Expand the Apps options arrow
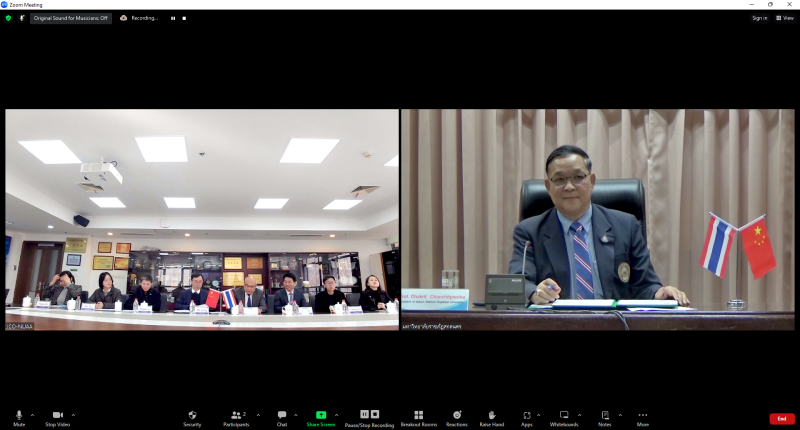This screenshot has height=430, width=800. click(x=539, y=414)
